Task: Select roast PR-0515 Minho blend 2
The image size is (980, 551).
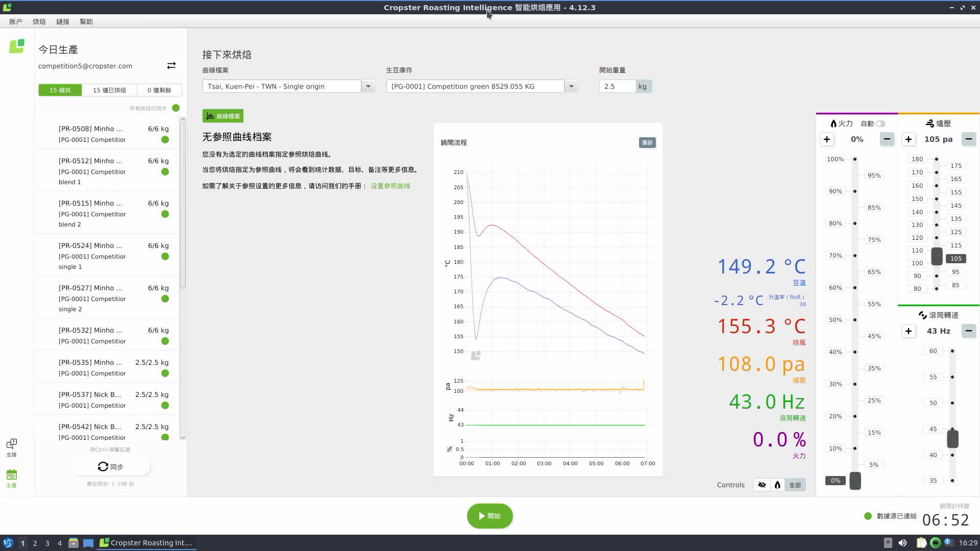Action: [107, 213]
